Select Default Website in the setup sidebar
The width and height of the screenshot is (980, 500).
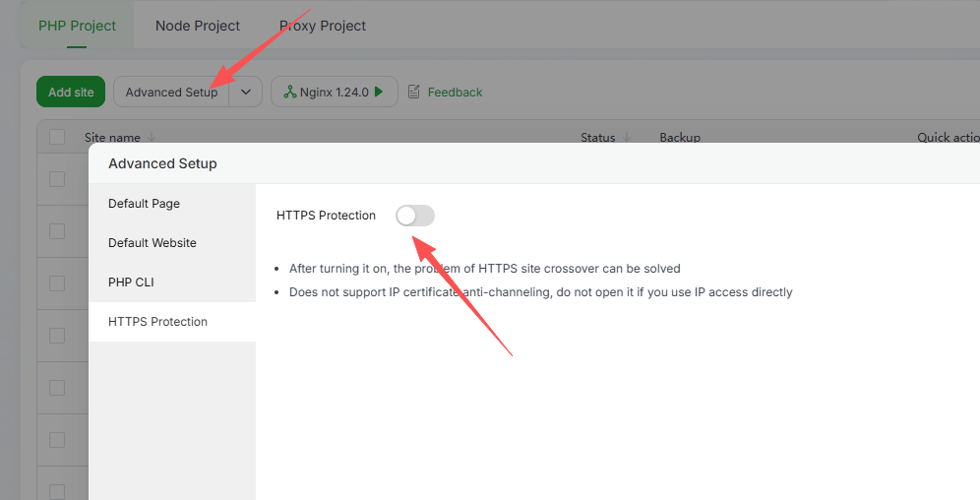pos(153,243)
